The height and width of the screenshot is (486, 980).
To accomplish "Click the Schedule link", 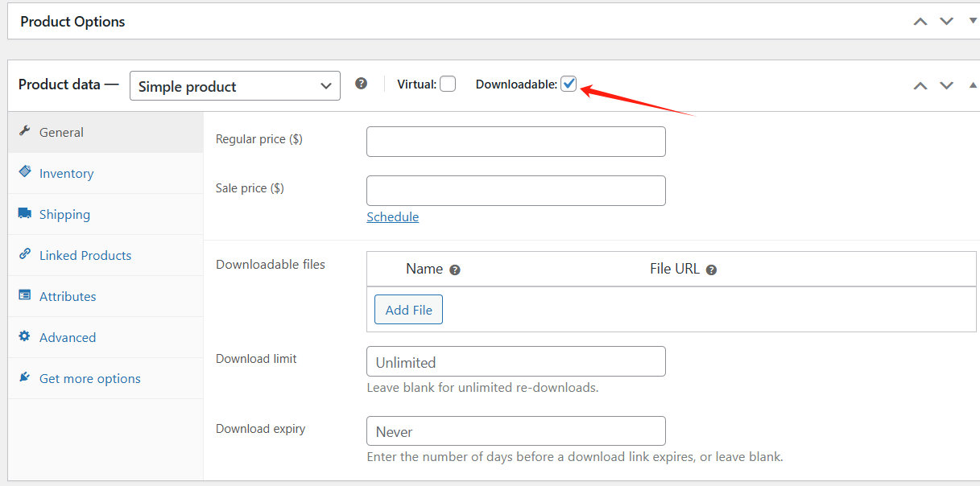I will [x=393, y=217].
